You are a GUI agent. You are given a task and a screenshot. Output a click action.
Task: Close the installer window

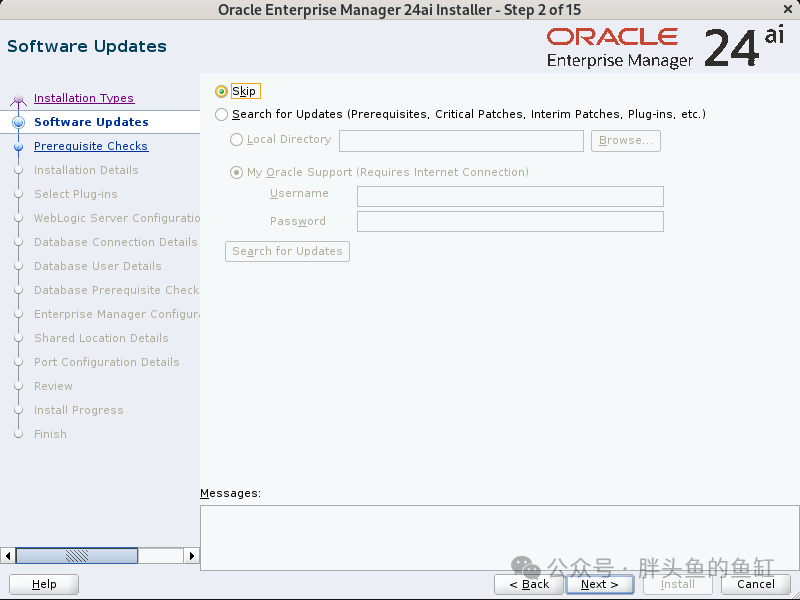click(788, 9)
